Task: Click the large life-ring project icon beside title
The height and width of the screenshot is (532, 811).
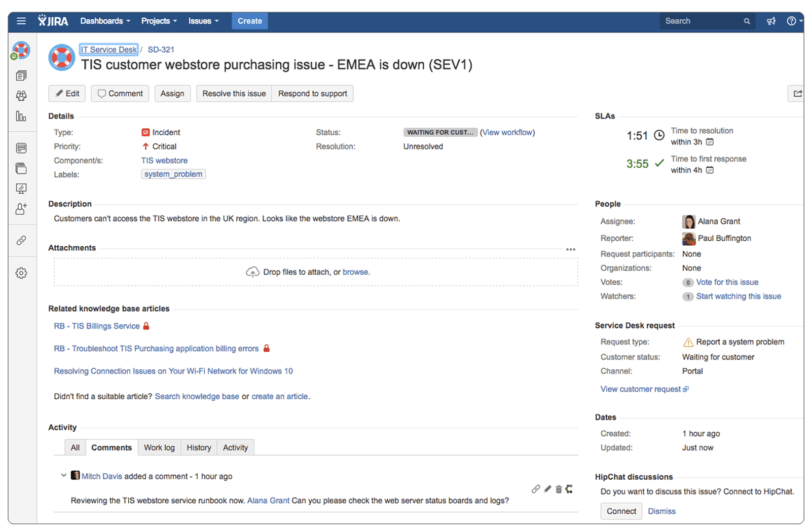Action: pos(62,57)
